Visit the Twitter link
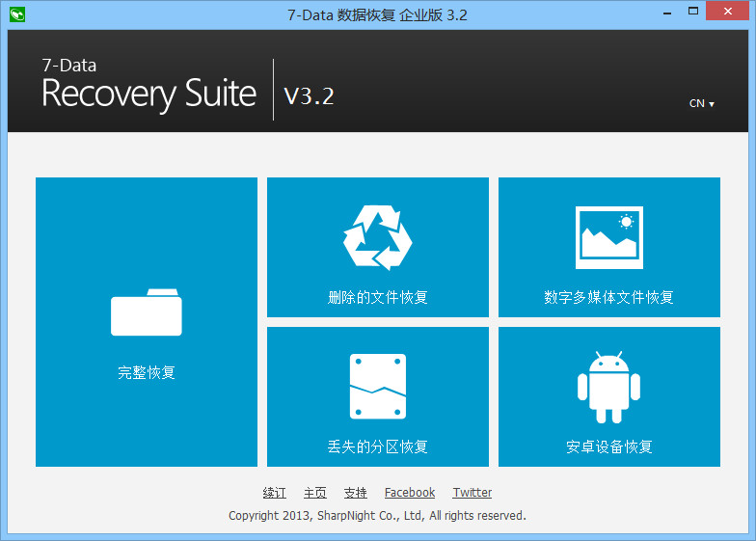Screen dimensions: 756x541 tap(472, 492)
